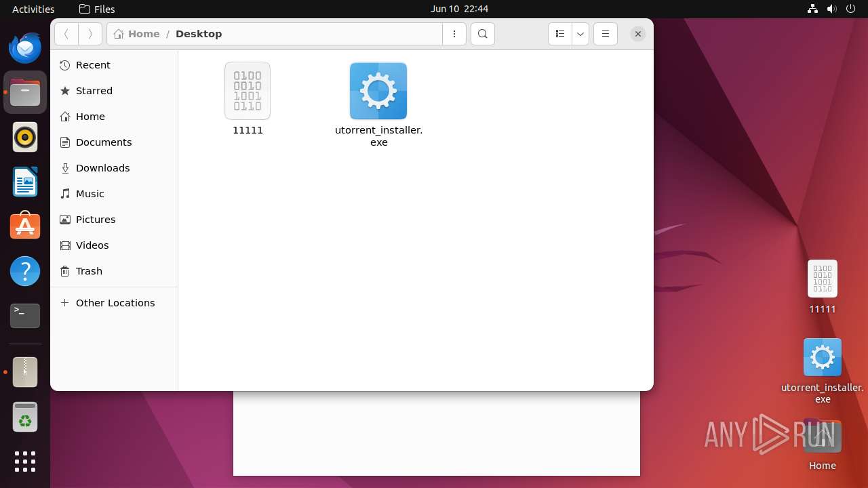The width and height of the screenshot is (868, 488).
Task: Open Documents in the sidebar
Action: [x=114, y=142]
